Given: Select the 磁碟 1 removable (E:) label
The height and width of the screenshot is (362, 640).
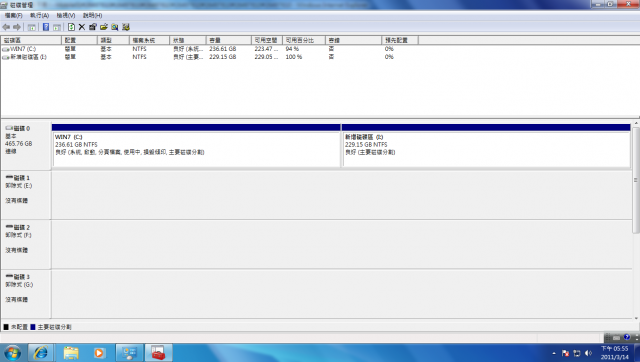Looking at the screenshot, I should coord(26,195).
